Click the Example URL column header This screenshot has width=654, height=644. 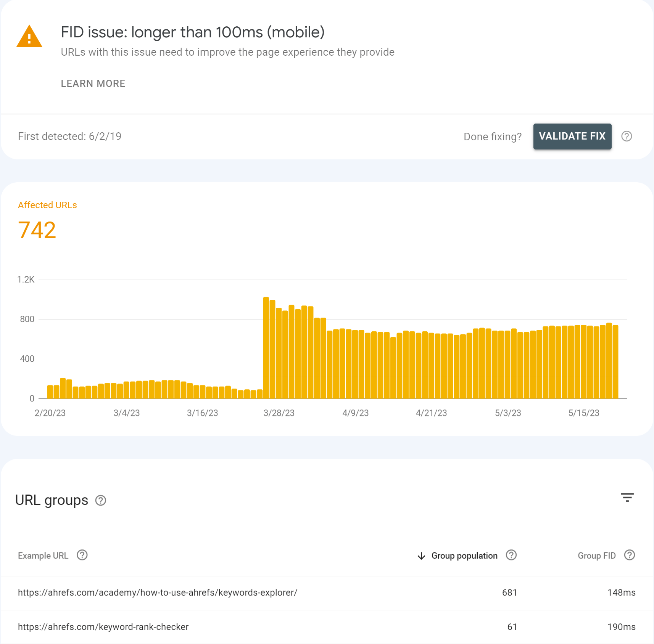pos(43,556)
